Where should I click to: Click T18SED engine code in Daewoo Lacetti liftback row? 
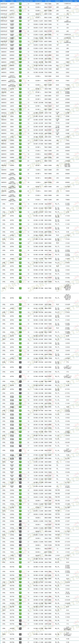(x=67, y=85)
